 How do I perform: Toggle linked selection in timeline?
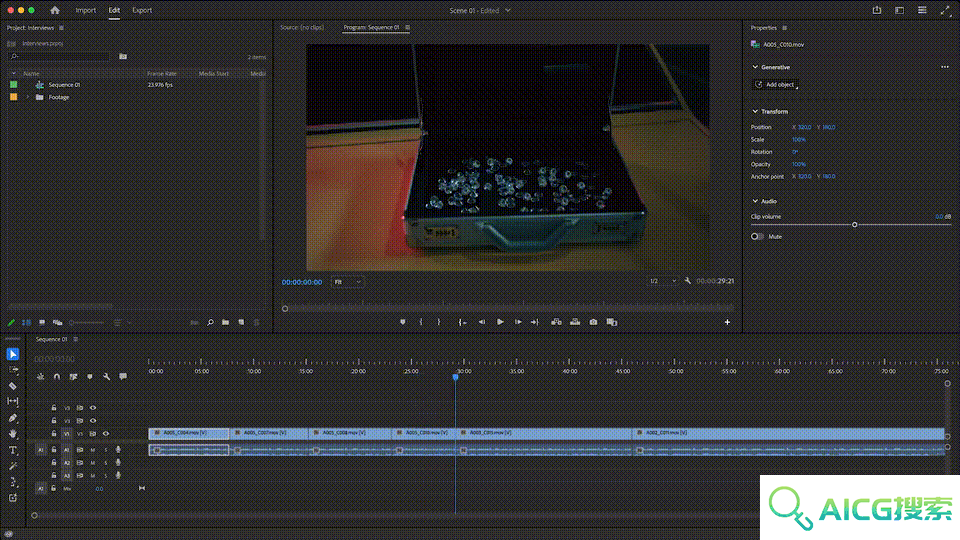coord(73,377)
